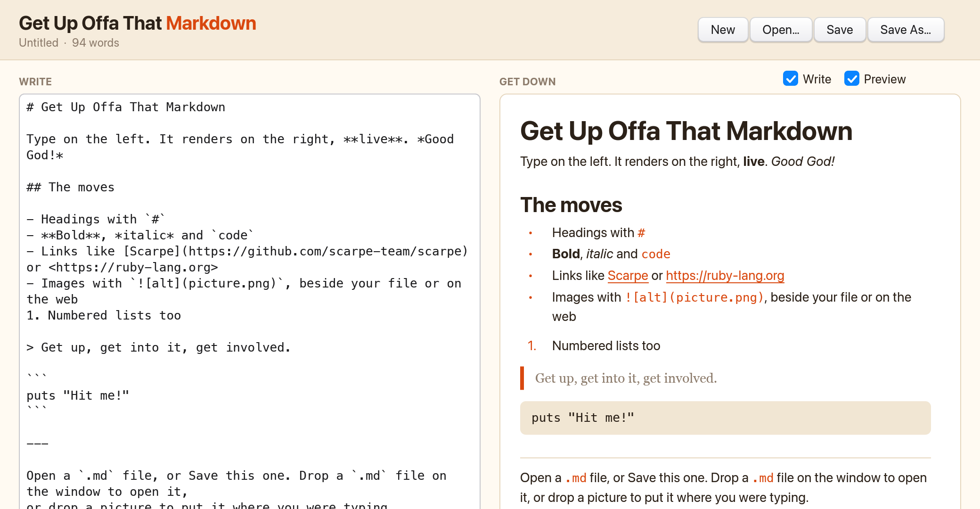The width and height of the screenshot is (980, 509).
Task: Click "The moves" heading in the preview
Action: tap(571, 205)
